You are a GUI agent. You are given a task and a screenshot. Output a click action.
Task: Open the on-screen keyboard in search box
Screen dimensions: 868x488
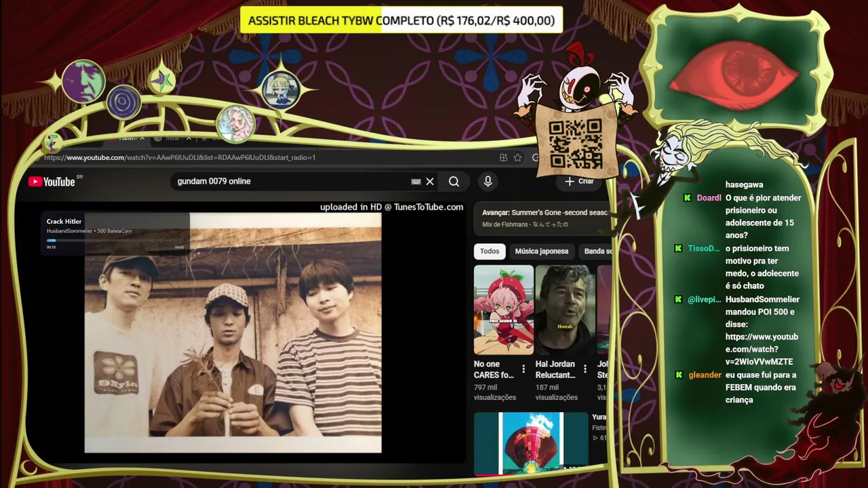pos(416,182)
